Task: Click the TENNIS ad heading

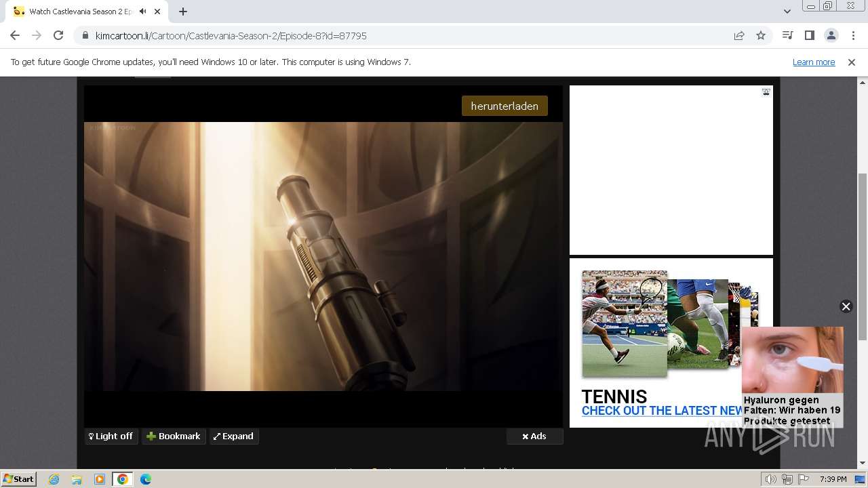Action: tap(614, 396)
